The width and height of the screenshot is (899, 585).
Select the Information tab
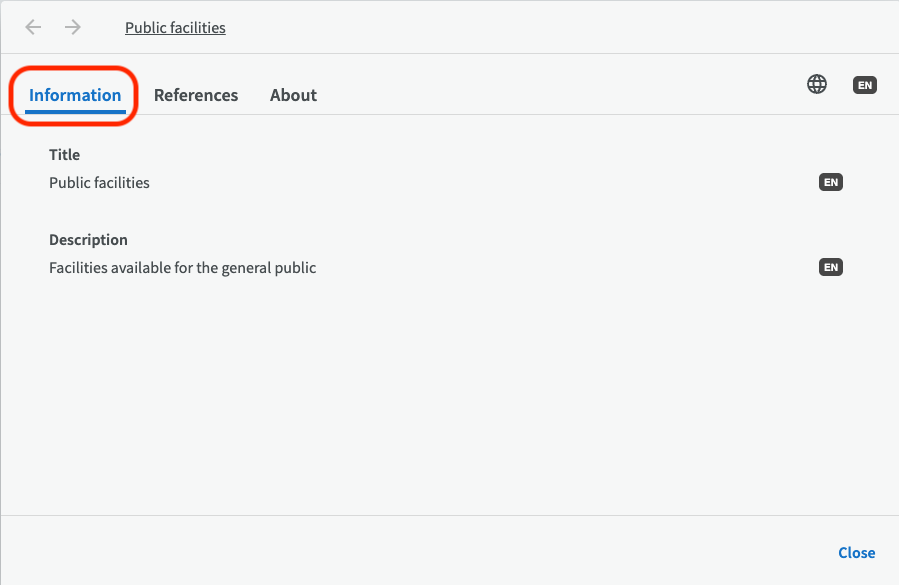point(75,95)
